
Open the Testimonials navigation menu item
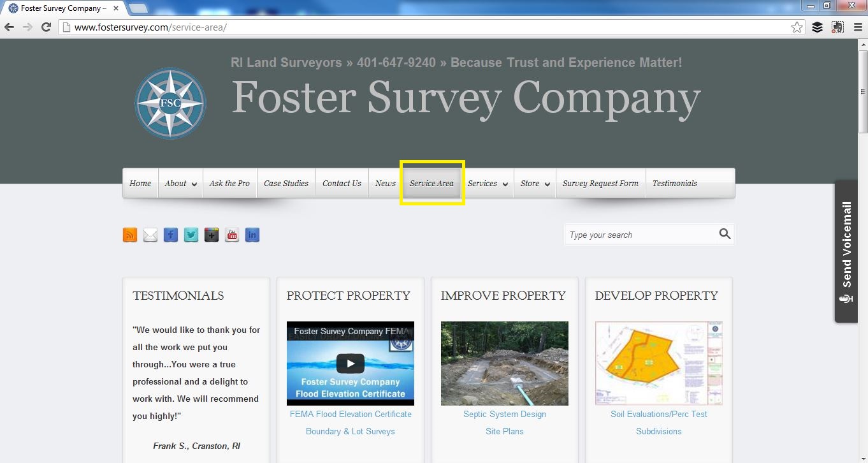click(x=675, y=184)
